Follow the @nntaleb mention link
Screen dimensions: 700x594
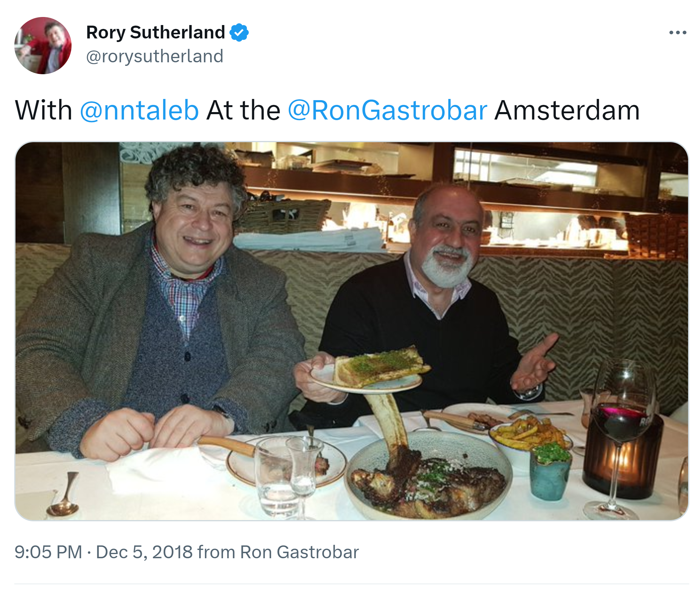click(139, 110)
